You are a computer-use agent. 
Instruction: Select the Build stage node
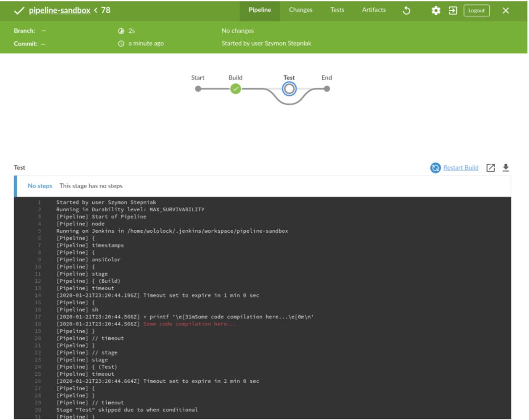pyautogui.click(x=236, y=89)
